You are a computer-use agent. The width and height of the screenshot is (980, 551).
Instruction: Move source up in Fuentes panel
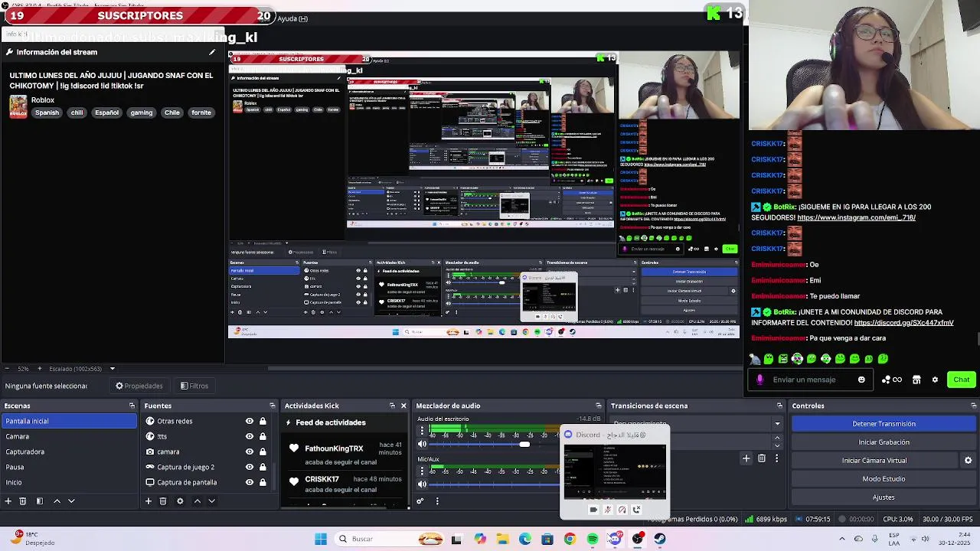(x=197, y=501)
